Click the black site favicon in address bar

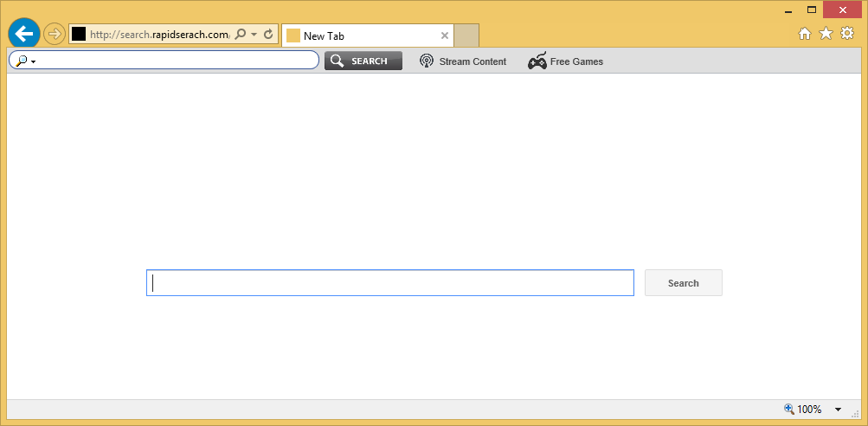79,35
